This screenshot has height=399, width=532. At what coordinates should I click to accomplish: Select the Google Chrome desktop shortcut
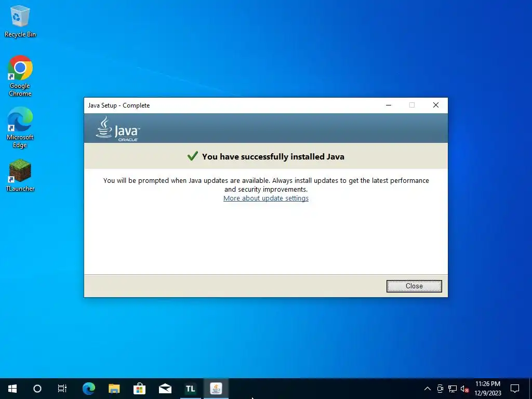20,76
